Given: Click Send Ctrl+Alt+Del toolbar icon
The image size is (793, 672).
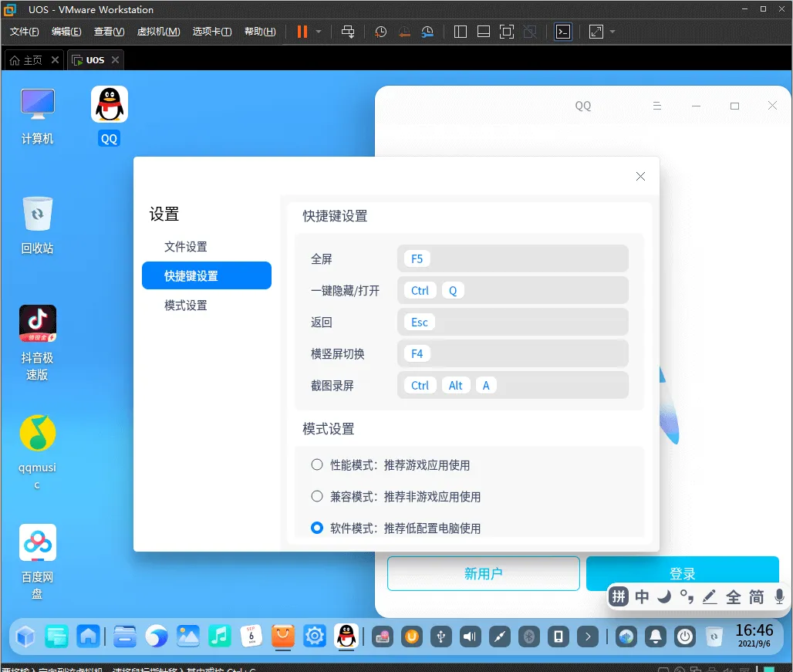Looking at the screenshot, I should point(348,32).
